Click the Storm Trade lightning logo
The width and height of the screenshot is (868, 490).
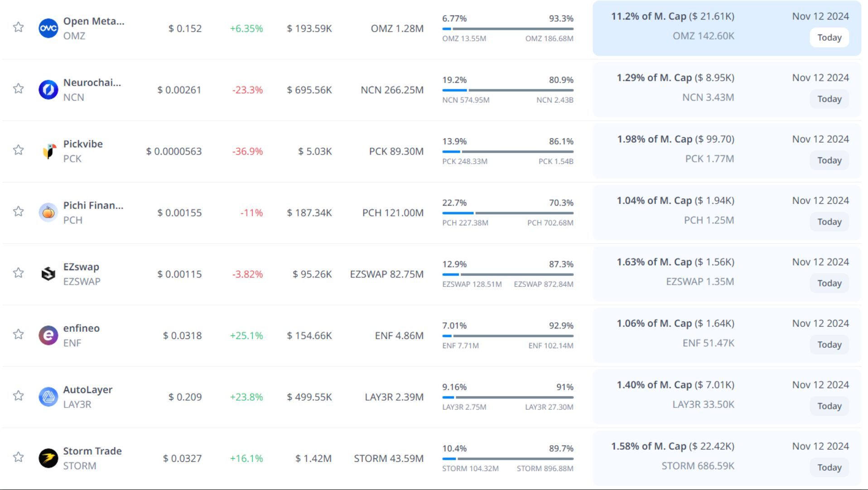tap(48, 458)
